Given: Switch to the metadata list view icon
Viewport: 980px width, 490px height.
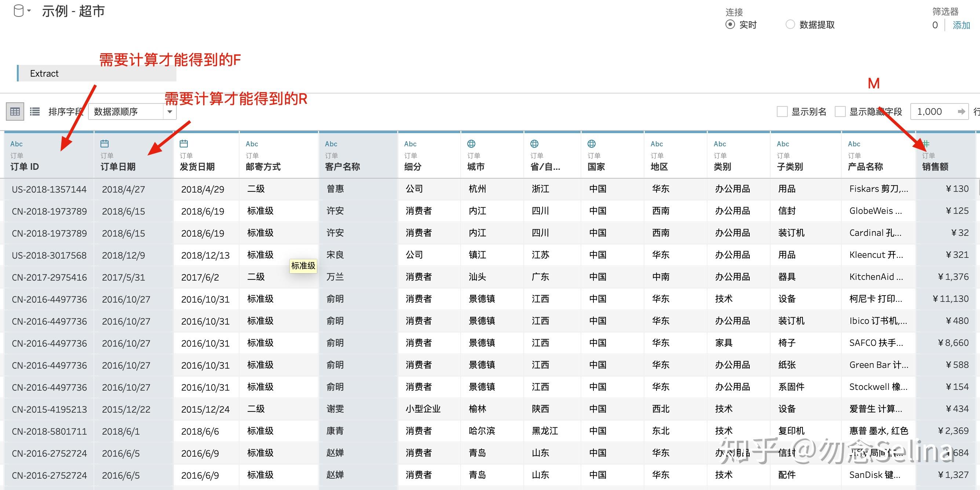Looking at the screenshot, I should click(34, 111).
